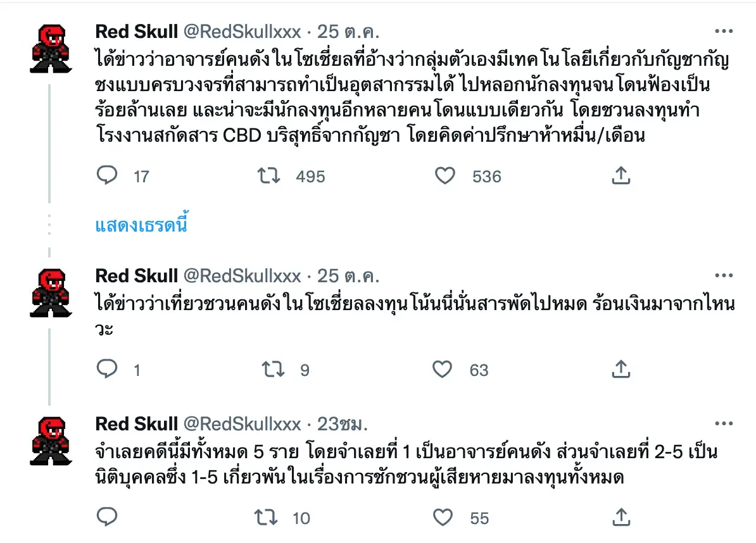Reply to the tweet with 1 reply
756x543 pixels.
[x=106, y=368]
